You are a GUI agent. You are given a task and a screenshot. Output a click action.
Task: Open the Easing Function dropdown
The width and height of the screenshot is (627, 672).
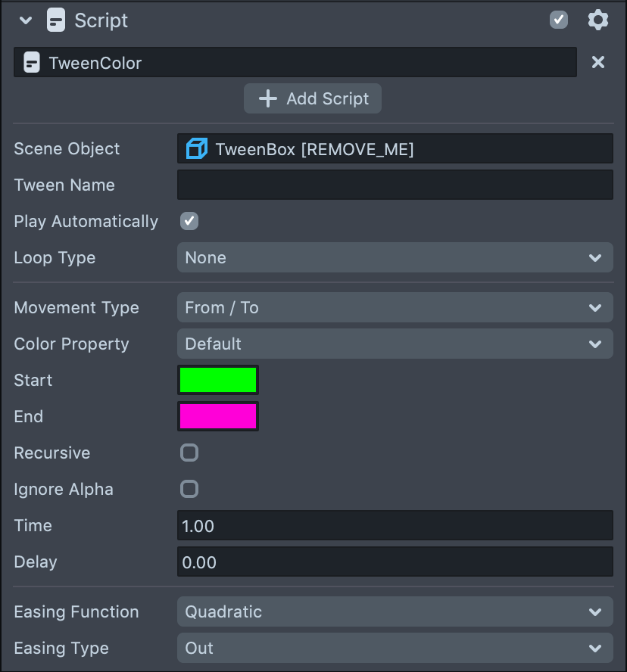tap(395, 611)
